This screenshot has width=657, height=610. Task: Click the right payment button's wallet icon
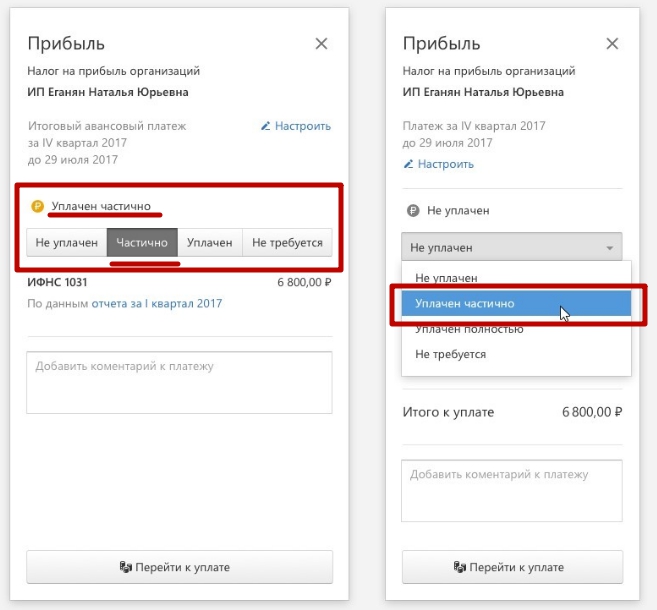[460, 567]
